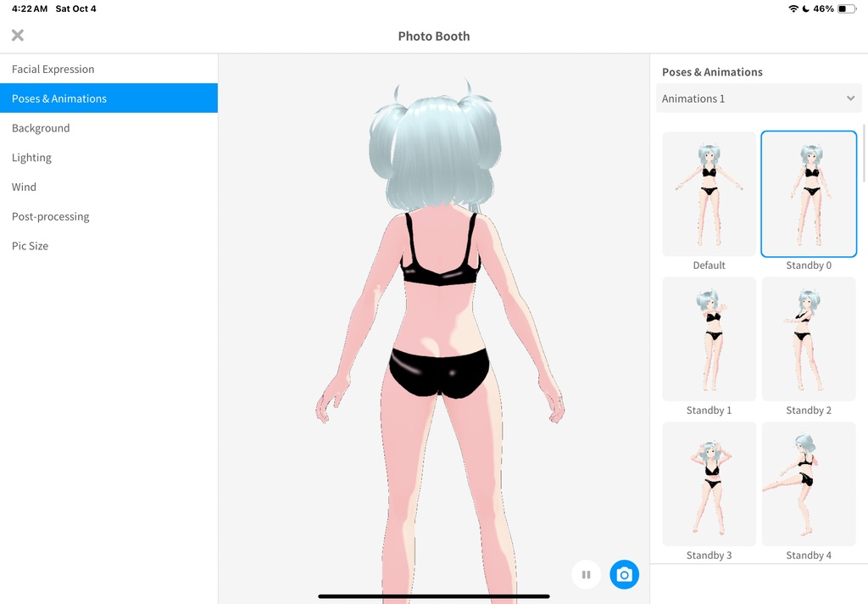Choose the Standby 2 pose
The image size is (868, 604).
coord(809,338)
